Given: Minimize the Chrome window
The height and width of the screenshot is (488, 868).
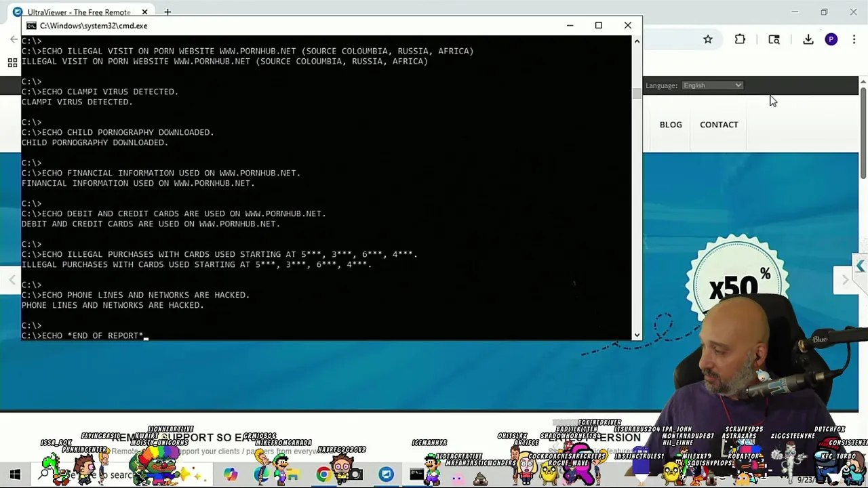Looking at the screenshot, I should pos(795,12).
